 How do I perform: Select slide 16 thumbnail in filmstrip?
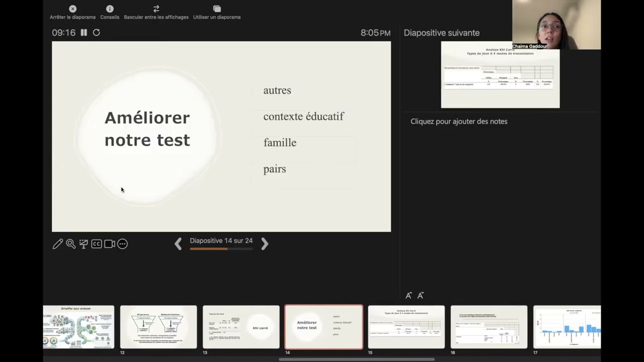coord(489,327)
